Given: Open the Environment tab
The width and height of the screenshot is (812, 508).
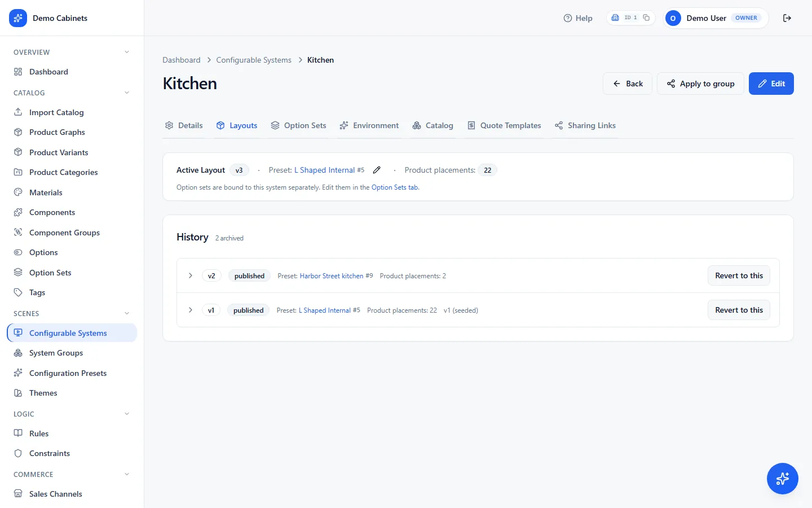Looking at the screenshot, I should [x=369, y=125].
